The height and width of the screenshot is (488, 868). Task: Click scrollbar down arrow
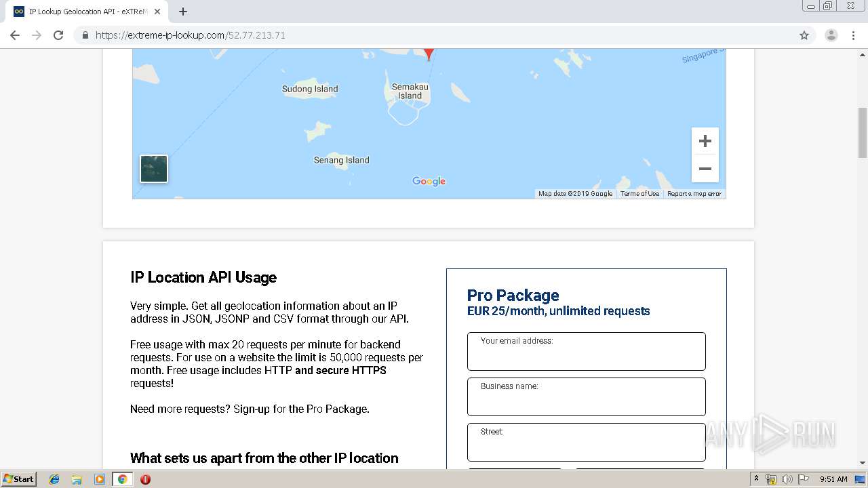(863, 463)
